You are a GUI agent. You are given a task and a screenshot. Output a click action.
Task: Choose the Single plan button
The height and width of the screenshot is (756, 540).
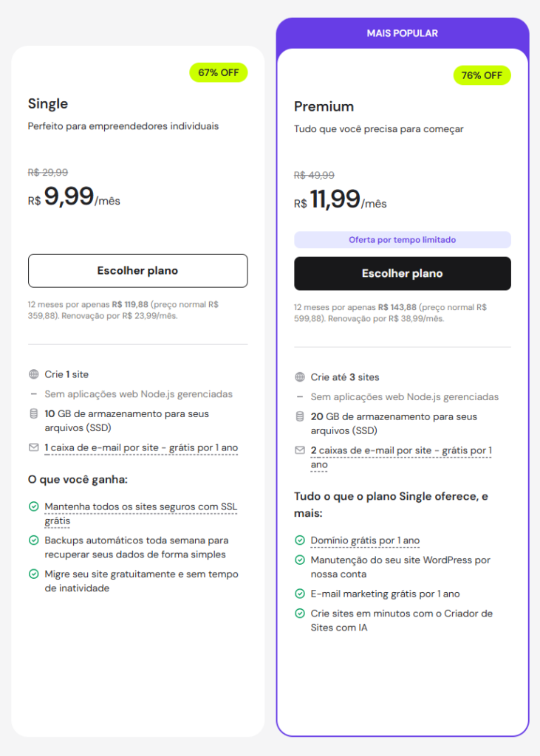click(x=137, y=271)
